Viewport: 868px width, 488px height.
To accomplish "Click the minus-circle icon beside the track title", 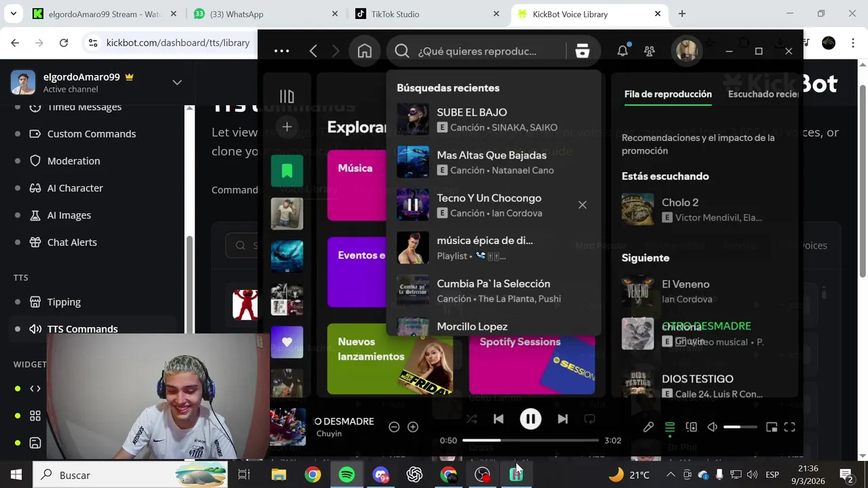I will pyautogui.click(x=394, y=427).
